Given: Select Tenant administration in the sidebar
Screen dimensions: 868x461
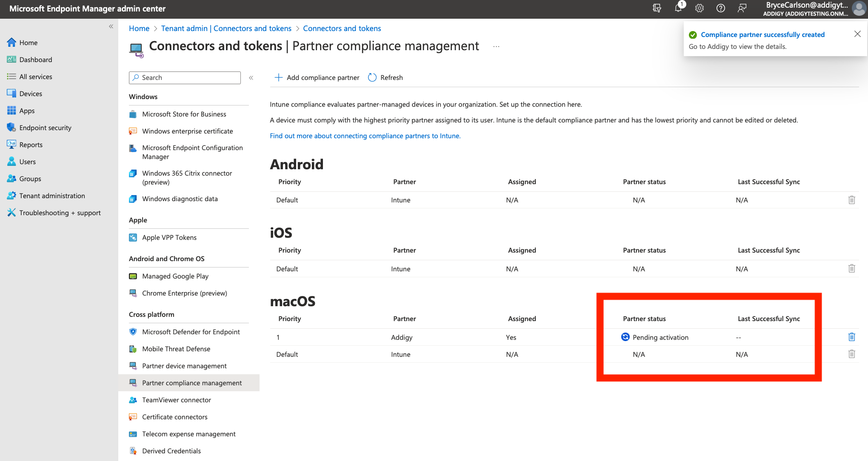Looking at the screenshot, I should click(51, 196).
